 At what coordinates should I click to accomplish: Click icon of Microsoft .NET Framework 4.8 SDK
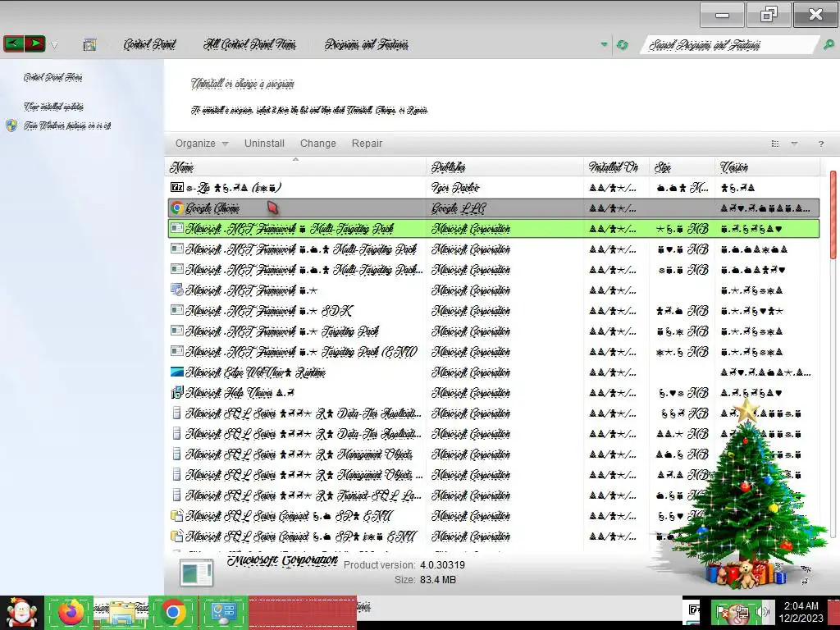point(177,311)
